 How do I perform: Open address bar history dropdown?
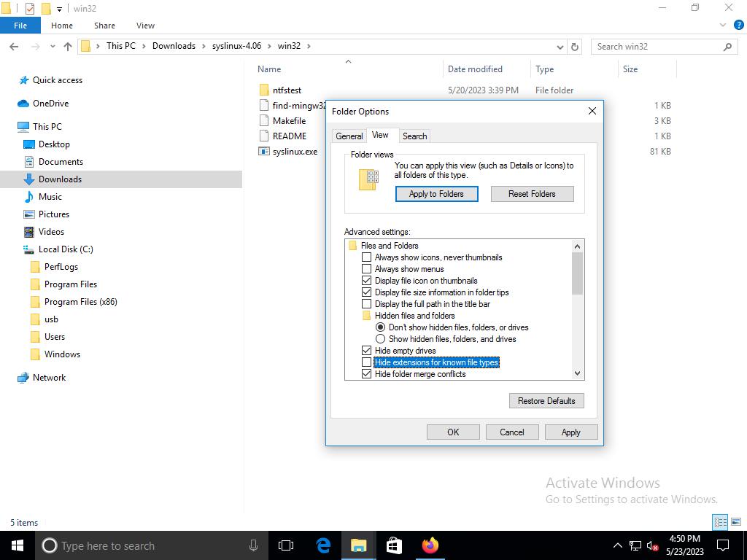click(x=560, y=46)
